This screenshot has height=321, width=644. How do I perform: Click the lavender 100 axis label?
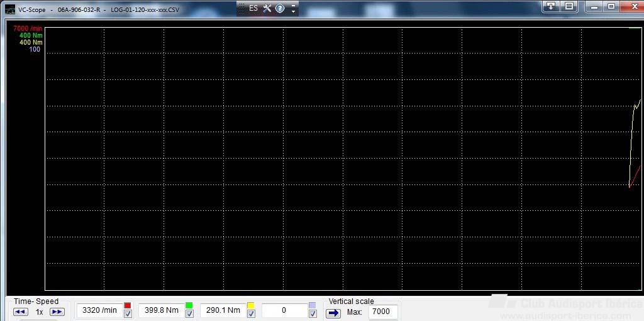point(35,49)
